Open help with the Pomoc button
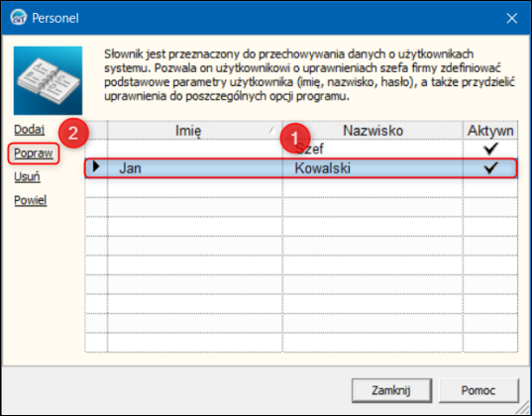 point(479,390)
